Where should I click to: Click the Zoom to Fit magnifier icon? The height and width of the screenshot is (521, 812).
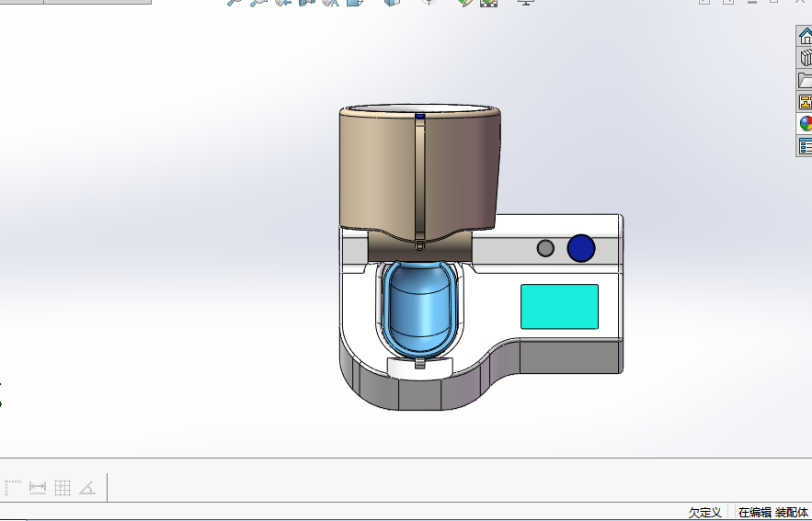click(x=234, y=3)
